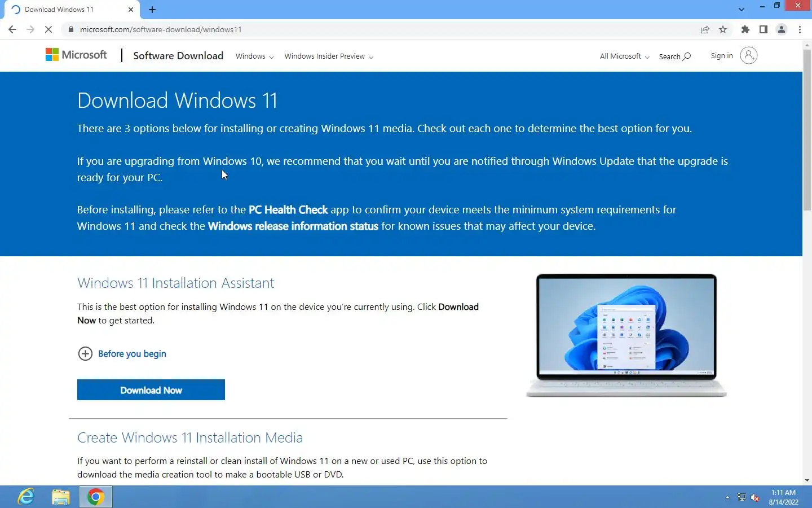The image size is (812, 508).
Task: Click the Windows 11 laptop image
Action: (x=626, y=335)
